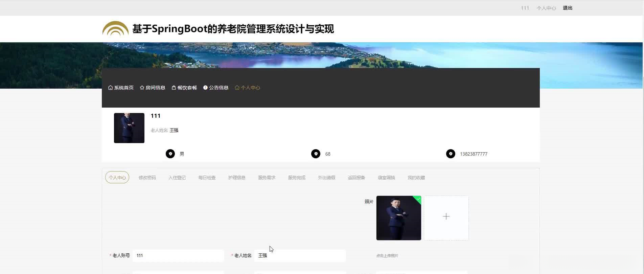Screen dimensions: 644x274
Task: Click the uploaded photo thumbnail under 照片
Action: click(x=399, y=218)
